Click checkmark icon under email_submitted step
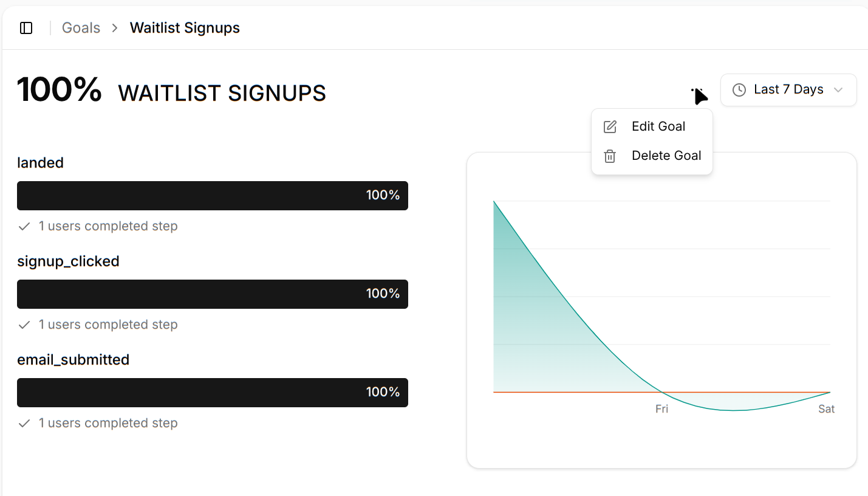868x496 pixels. click(24, 424)
